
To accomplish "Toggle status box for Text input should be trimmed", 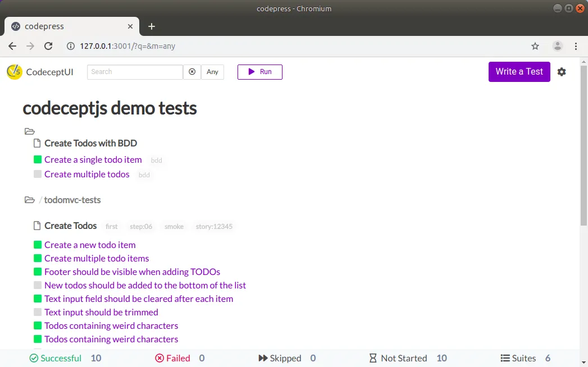I will (x=38, y=313).
